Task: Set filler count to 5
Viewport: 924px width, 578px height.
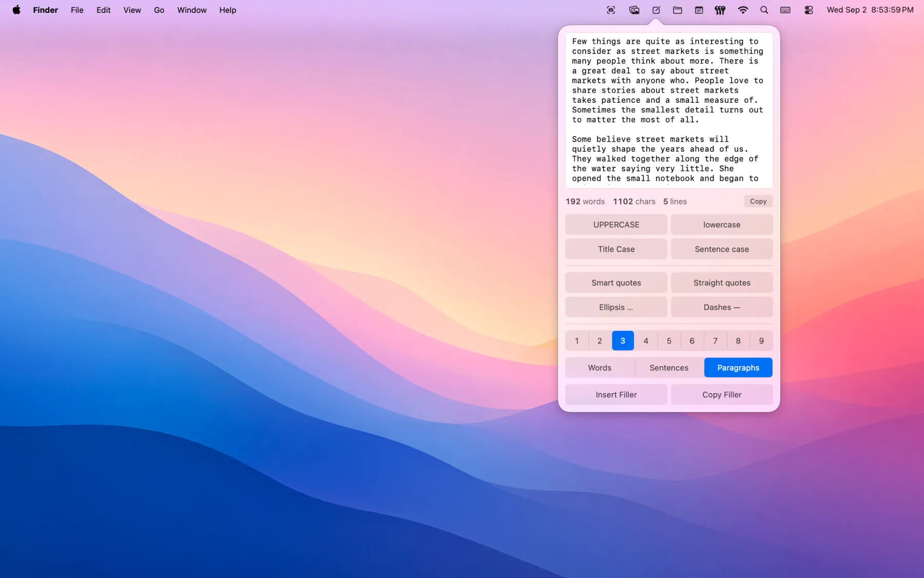Action: coord(669,341)
